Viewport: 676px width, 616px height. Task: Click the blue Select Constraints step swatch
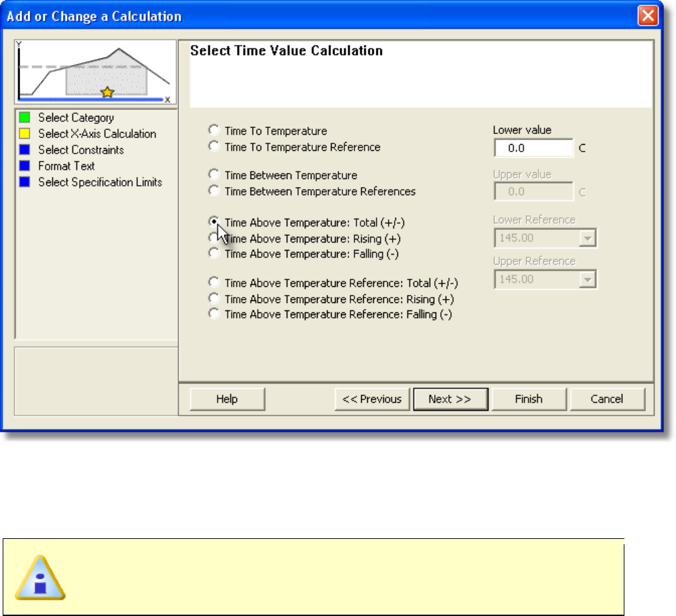(x=25, y=149)
